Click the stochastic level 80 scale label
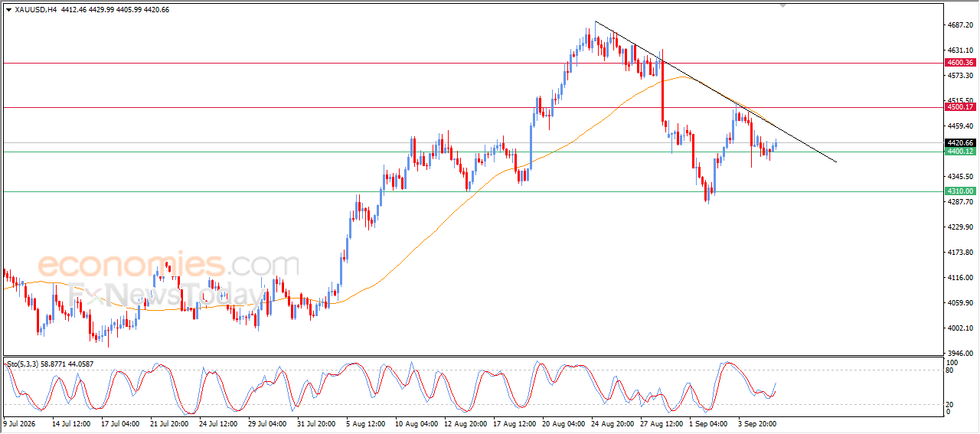 pyautogui.click(x=950, y=370)
